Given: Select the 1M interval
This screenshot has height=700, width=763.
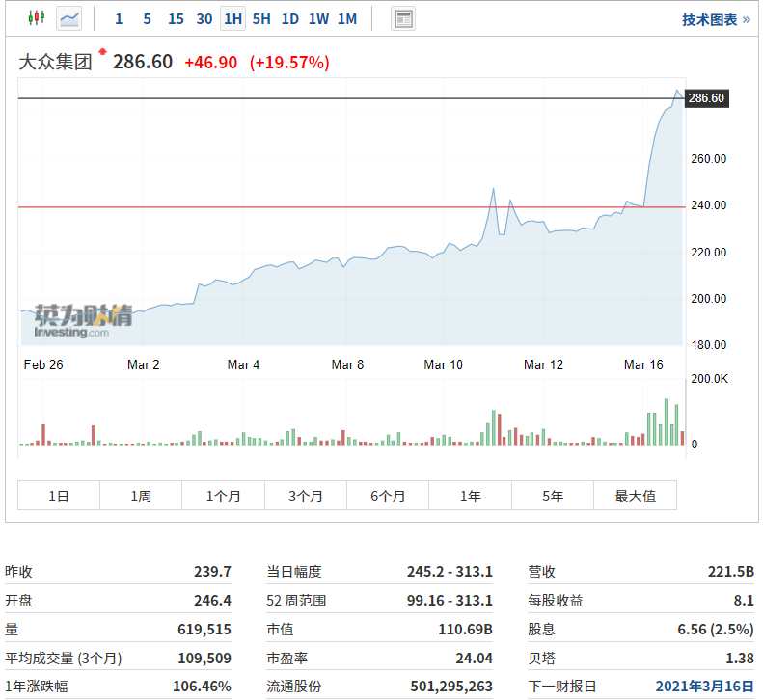Looking at the screenshot, I should coord(347,18).
